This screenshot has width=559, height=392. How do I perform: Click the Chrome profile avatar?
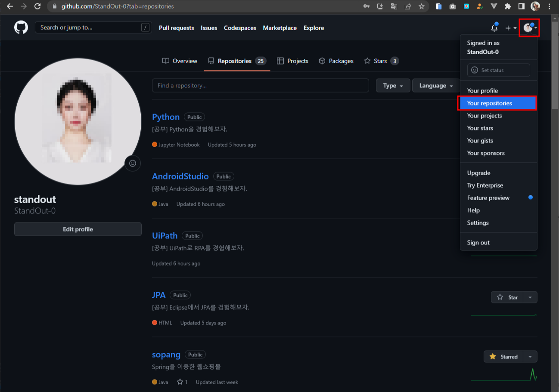pyautogui.click(x=535, y=6)
